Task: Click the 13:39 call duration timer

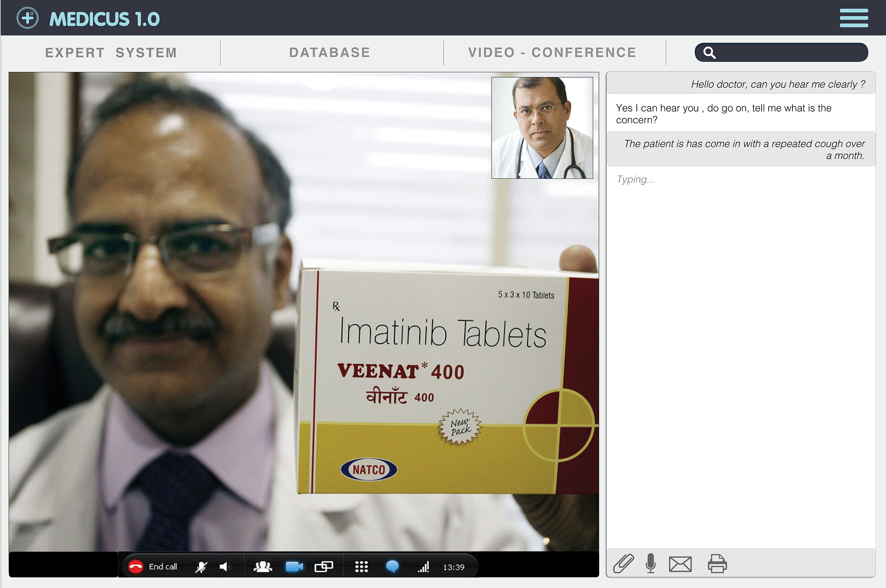Action: point(454,567)
